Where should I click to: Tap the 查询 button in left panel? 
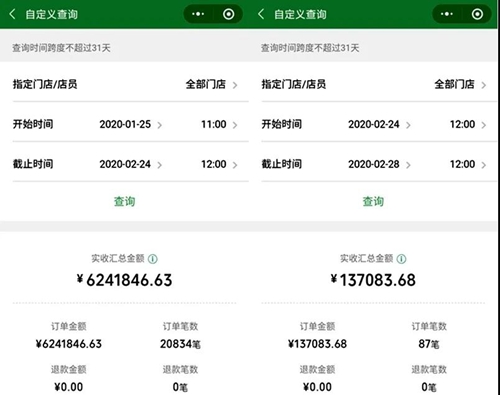pos(124,201)
